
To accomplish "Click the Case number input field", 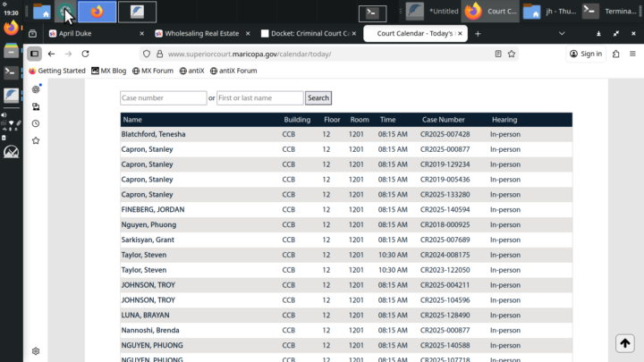I will click(x=163, y=98).
